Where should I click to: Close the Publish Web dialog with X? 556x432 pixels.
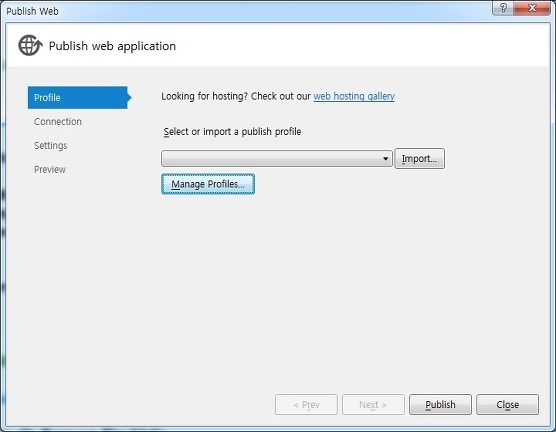[x=532, y=8]
